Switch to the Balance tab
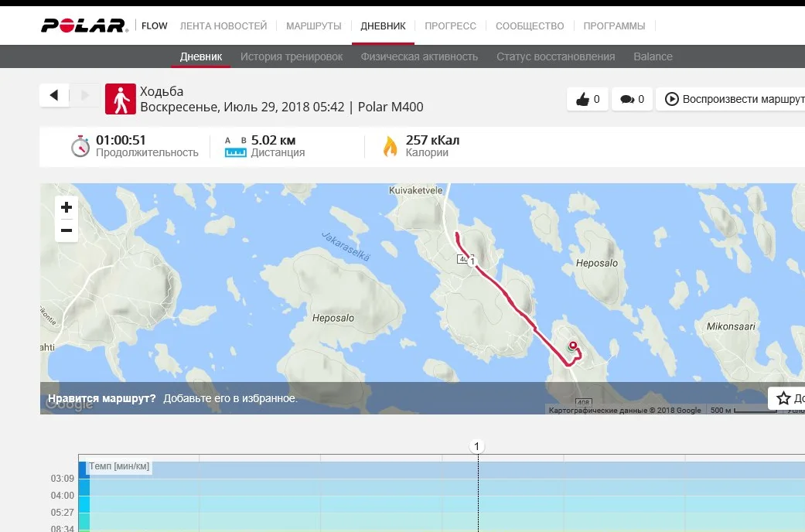Image resolution: width=805 pixels, height=532 pixels. point(653,56)
